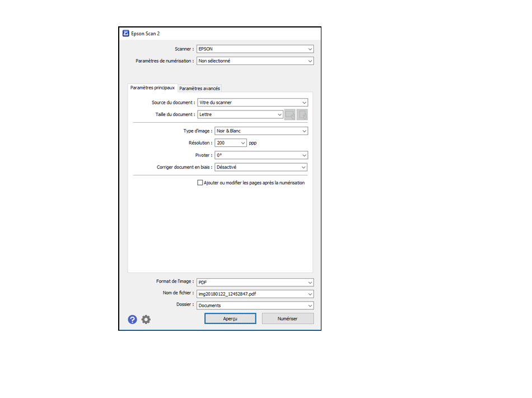
Task: Open the Scanner dropdown showing EPSON
Action: [x=255, y=49]
